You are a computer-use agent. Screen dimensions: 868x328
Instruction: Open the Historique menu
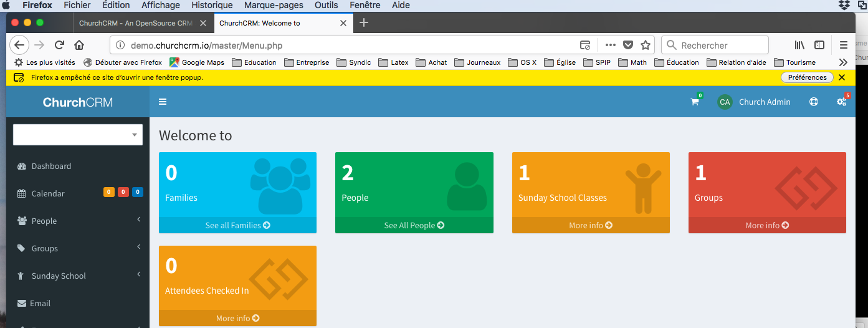pyautogui.click(x=212, y=5)
